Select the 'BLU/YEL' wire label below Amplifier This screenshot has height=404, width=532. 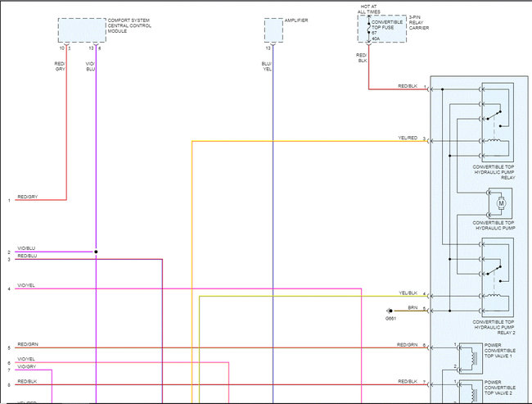pos(267,66)
